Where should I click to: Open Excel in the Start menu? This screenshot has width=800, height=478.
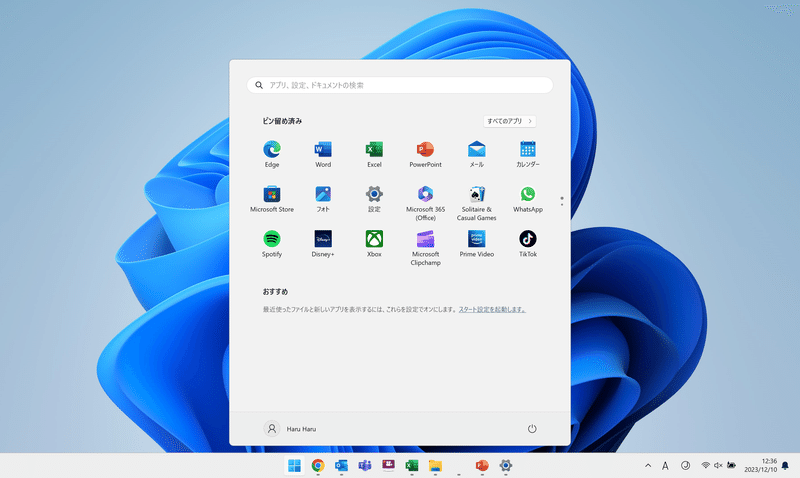coord(374,154)
